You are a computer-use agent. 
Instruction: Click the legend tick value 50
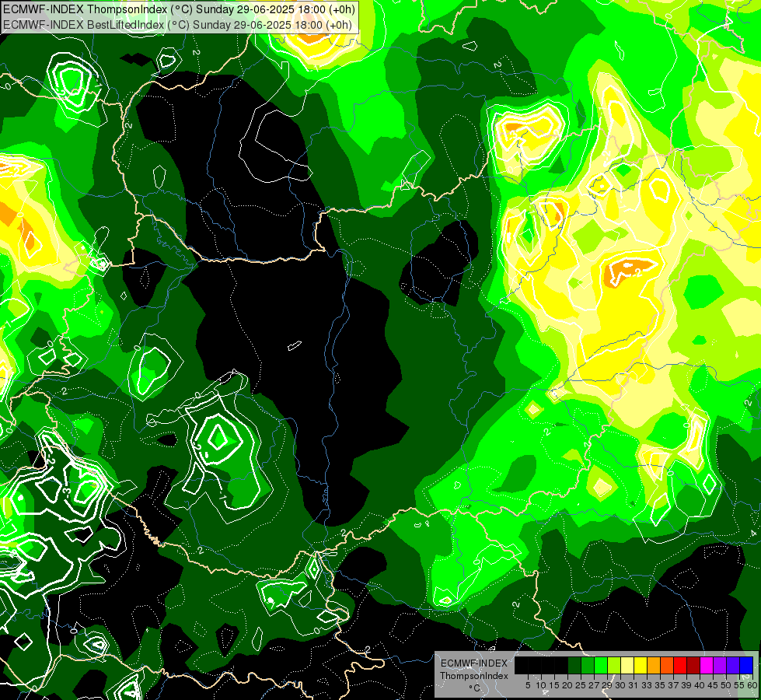click(726, 685)
